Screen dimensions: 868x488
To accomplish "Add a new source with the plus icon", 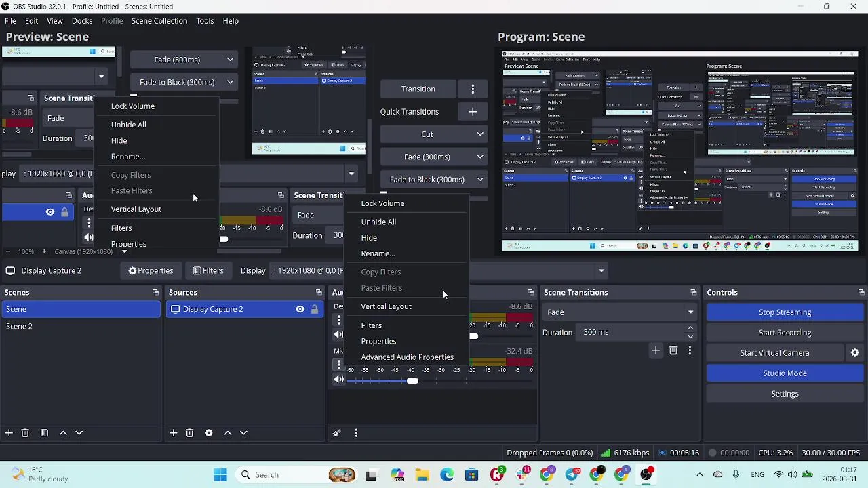I will coord(174,433).
